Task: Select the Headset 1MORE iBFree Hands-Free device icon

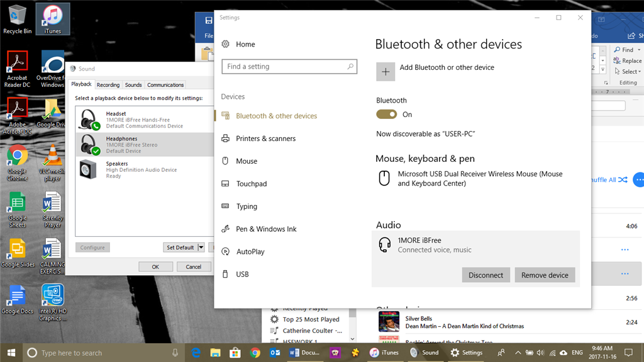Action: 89,120
